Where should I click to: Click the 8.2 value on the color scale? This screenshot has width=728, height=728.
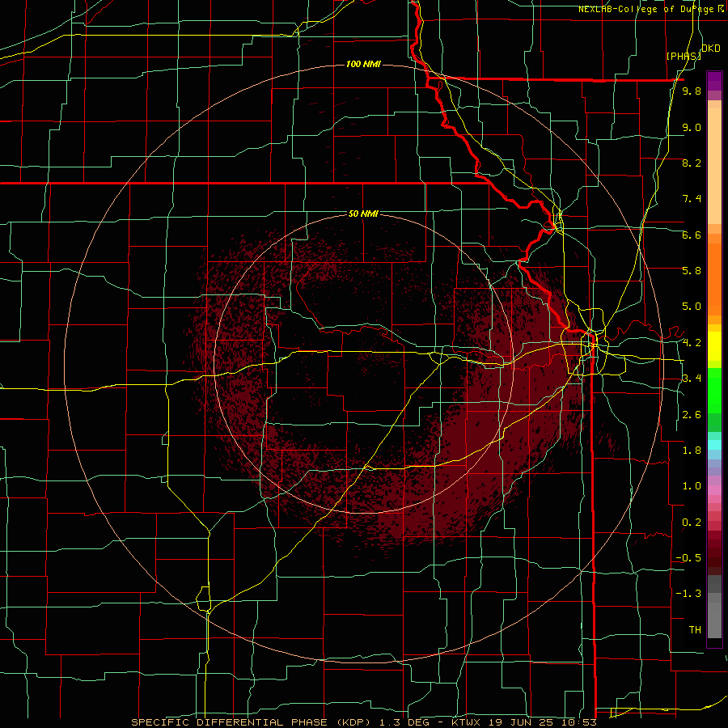[692, 163]
